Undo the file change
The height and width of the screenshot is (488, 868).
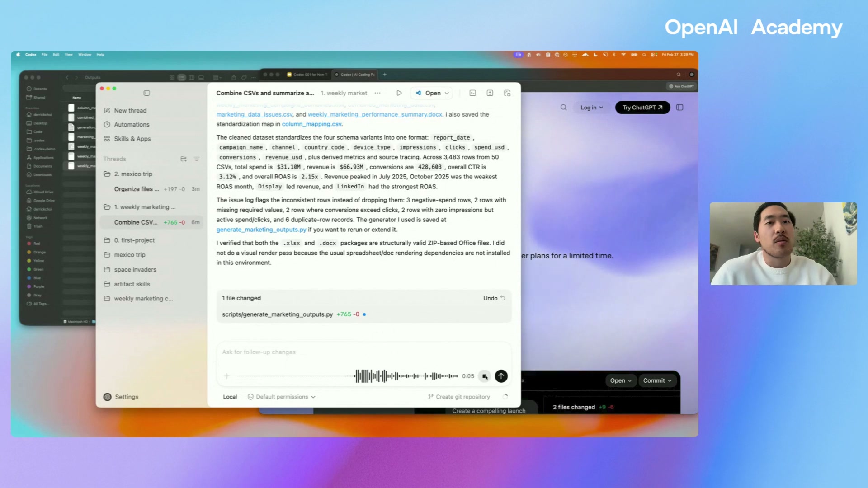[x=494, y=298]
